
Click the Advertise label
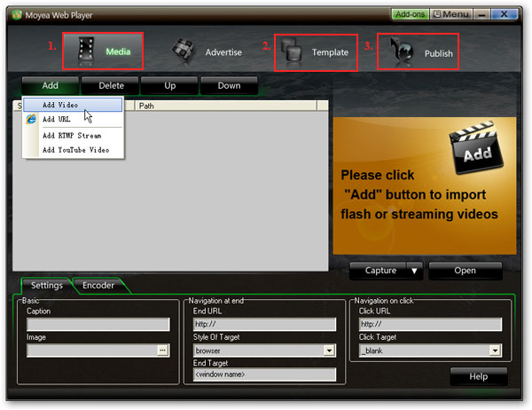point(223,52)
